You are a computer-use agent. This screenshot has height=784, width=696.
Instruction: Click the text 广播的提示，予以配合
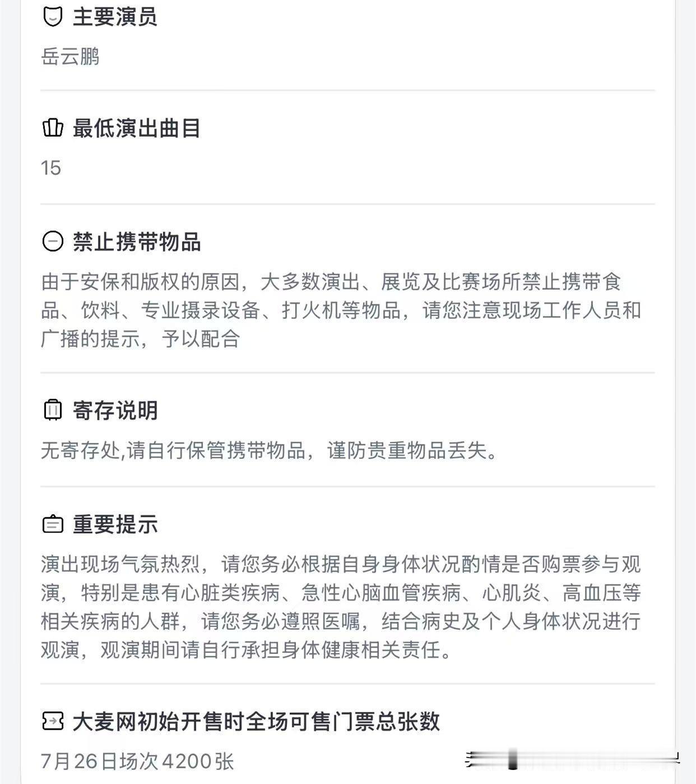point(141,338)
